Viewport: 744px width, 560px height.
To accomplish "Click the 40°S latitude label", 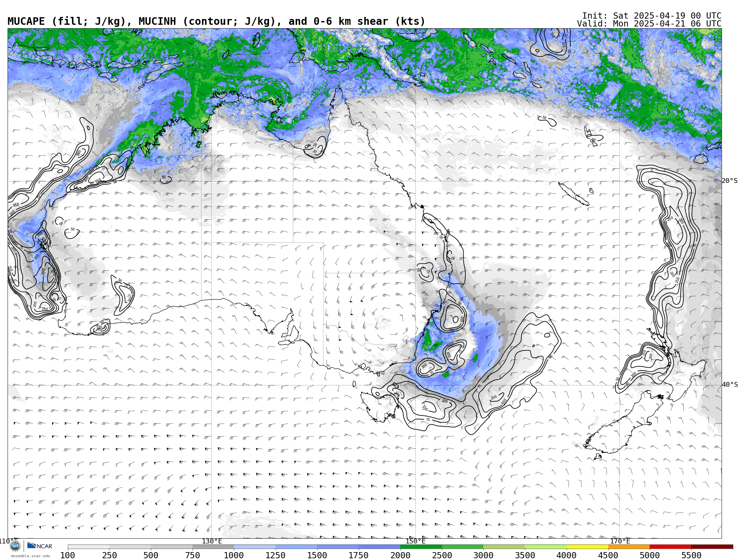I will (x=730, y=385).
